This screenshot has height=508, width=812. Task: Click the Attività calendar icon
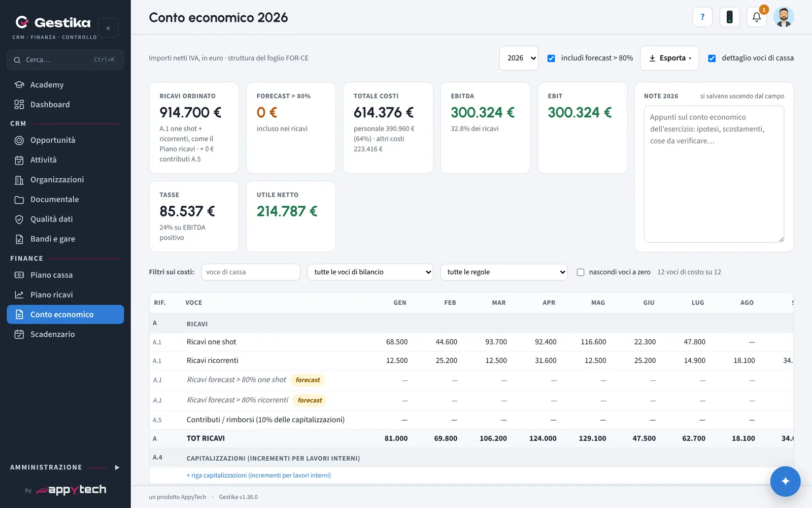tap(19, 160)
